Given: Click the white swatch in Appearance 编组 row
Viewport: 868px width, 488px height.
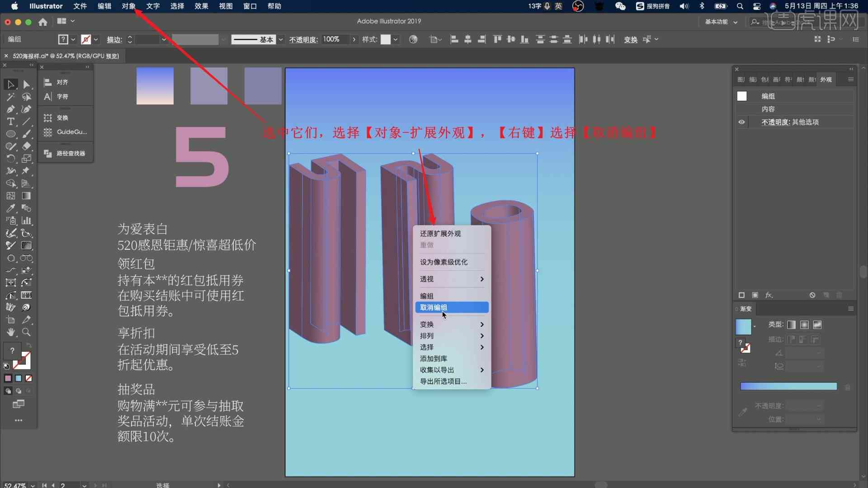Looking at the screenshot, I should (x=742, y=96).
